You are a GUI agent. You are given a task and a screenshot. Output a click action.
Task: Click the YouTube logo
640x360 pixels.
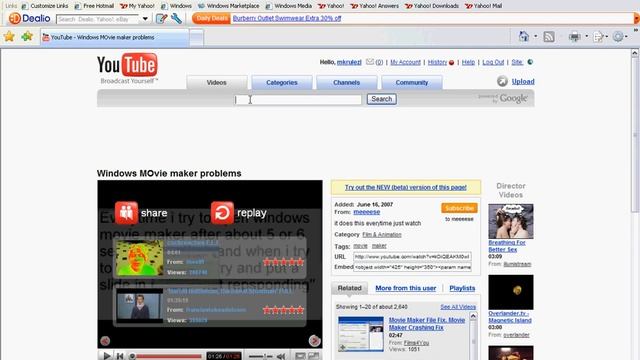127,68
